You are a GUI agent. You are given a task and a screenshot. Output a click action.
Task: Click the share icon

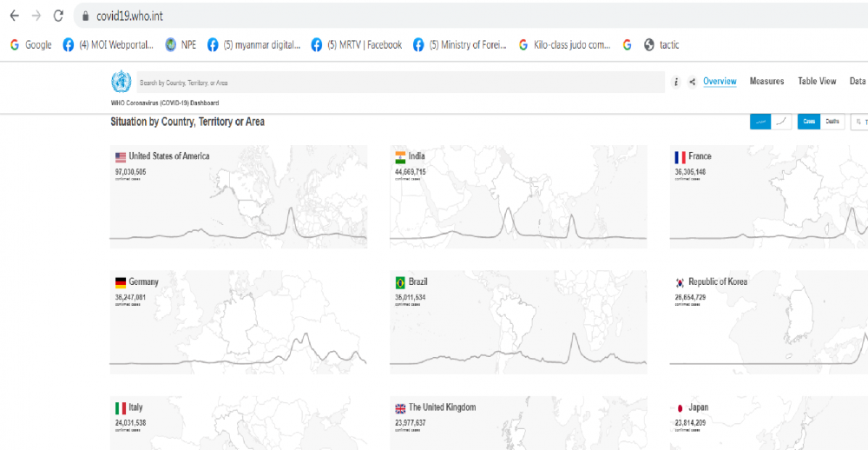692,83
